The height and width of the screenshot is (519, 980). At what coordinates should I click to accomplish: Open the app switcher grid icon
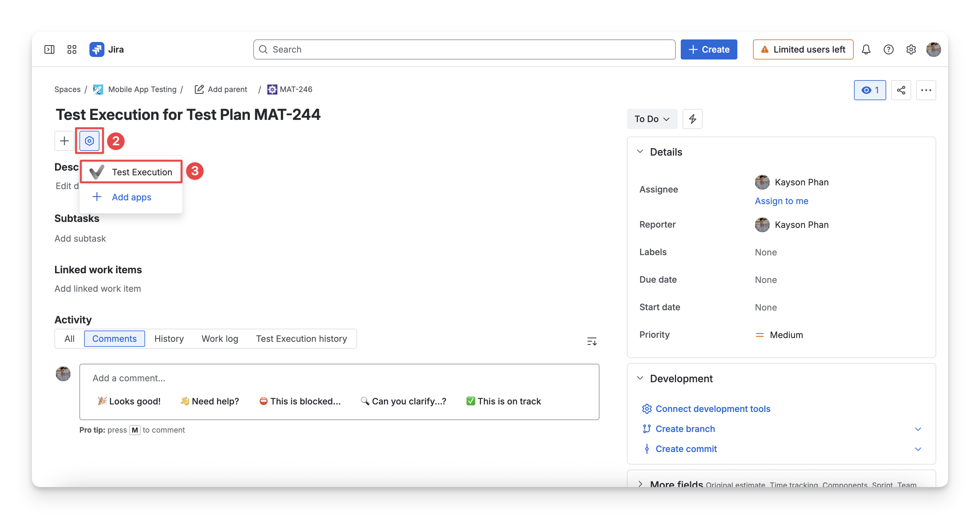(x=72, y=49)
